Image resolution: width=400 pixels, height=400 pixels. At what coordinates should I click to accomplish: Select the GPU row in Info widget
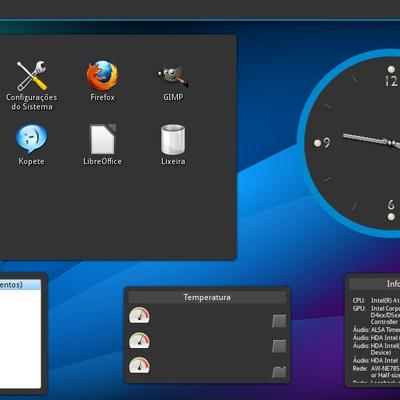376,315
